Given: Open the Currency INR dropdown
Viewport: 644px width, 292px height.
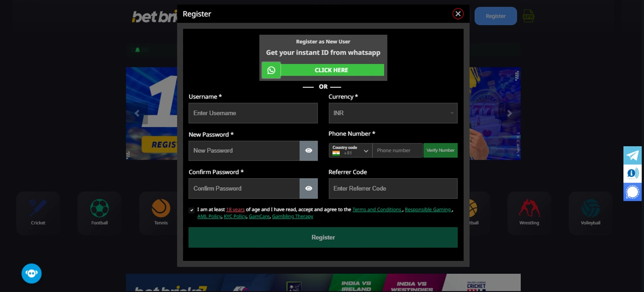Looking at the screenshot, I should tap(393, 113).
